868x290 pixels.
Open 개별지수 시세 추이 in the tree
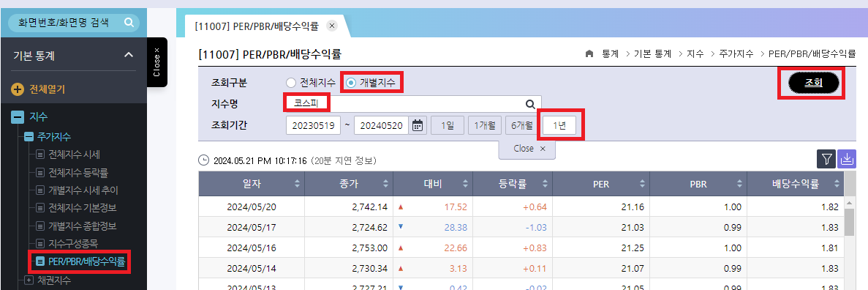(83, 190)
